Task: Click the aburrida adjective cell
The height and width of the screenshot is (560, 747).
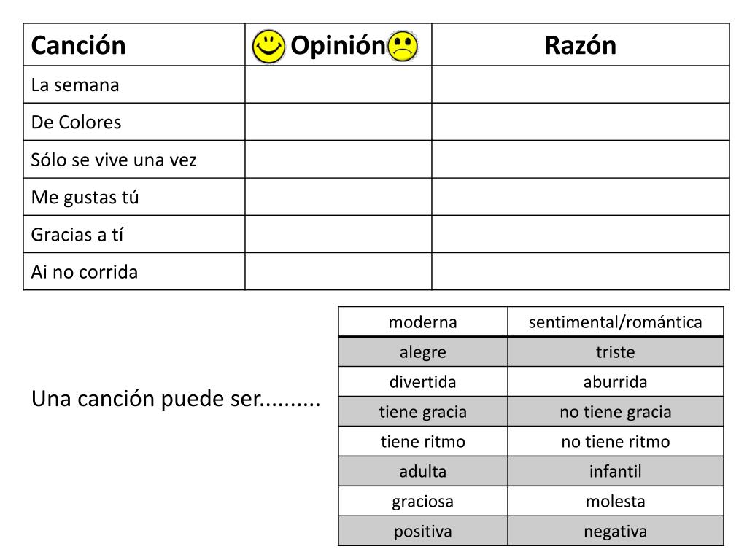Action: [616, 382]
